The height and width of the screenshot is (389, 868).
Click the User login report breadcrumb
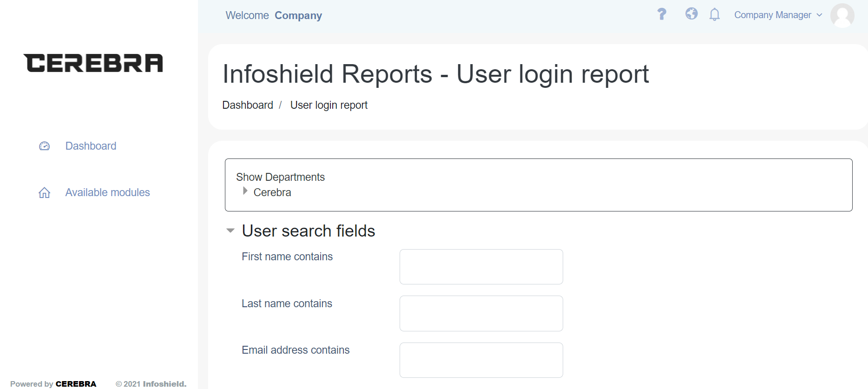[x=329, y=105]
